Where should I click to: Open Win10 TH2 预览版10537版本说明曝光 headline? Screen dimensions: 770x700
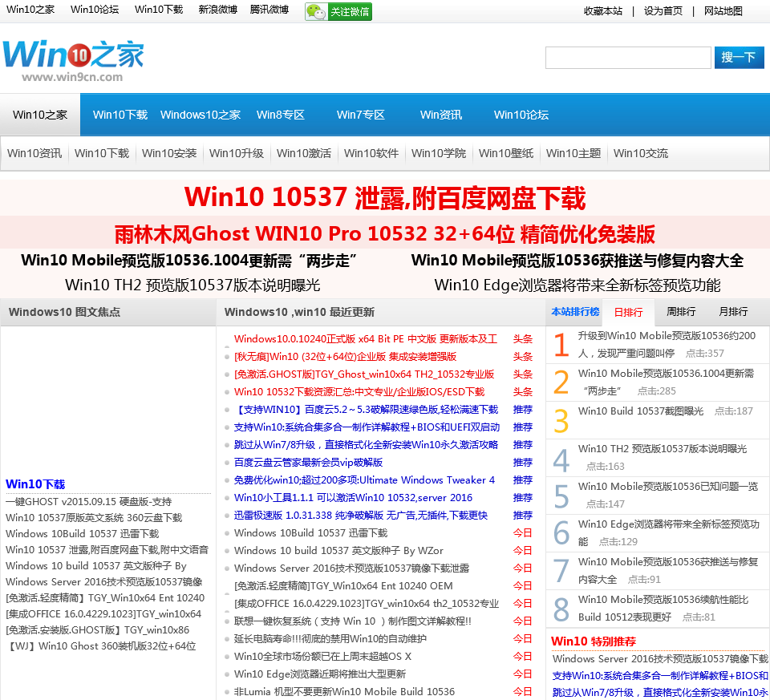click(x=192, y=285)
